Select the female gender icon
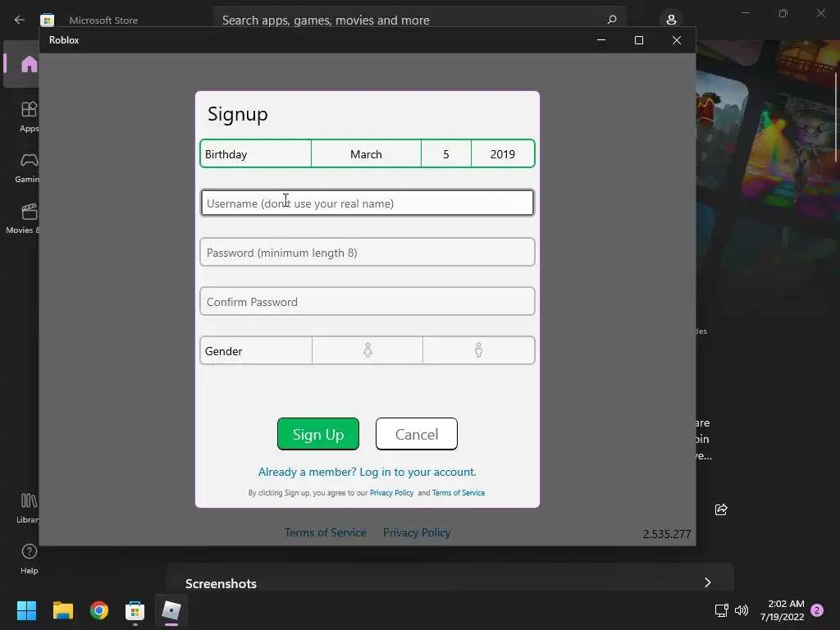Screen dimensions: 840x630 [x=367, y=350]
